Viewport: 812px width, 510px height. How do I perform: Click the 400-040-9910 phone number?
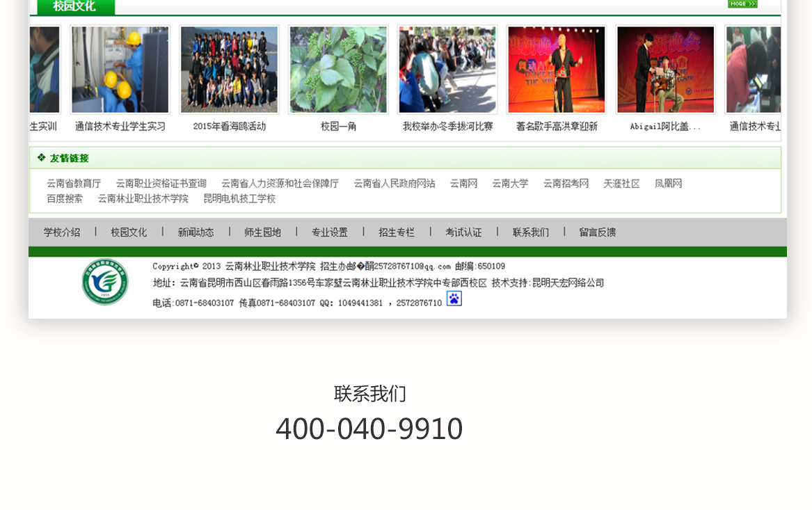369,429
